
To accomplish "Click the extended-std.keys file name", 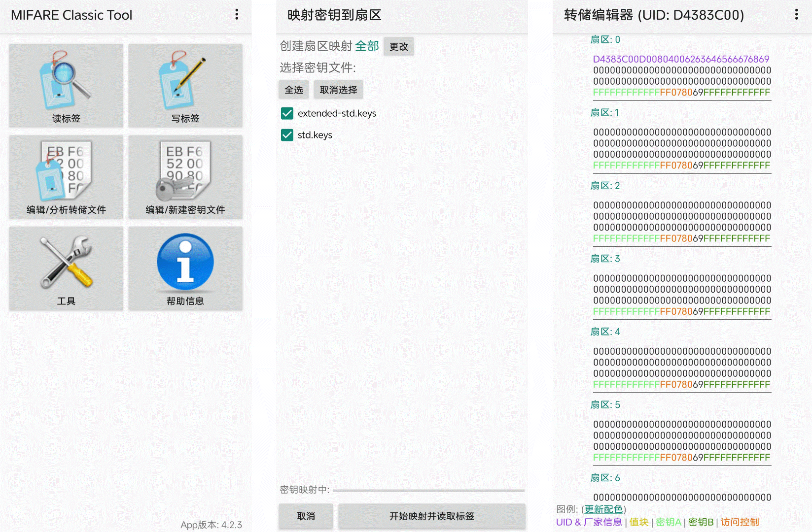I will (337, 113).
